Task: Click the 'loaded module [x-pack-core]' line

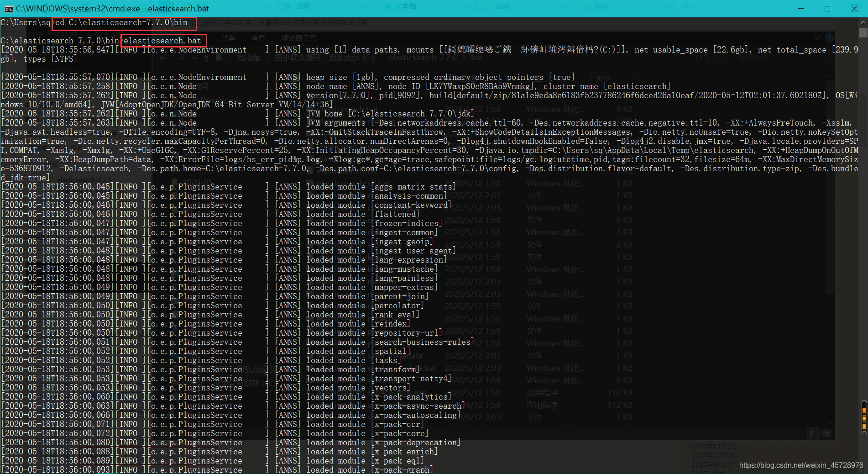Action: point(367,433)
